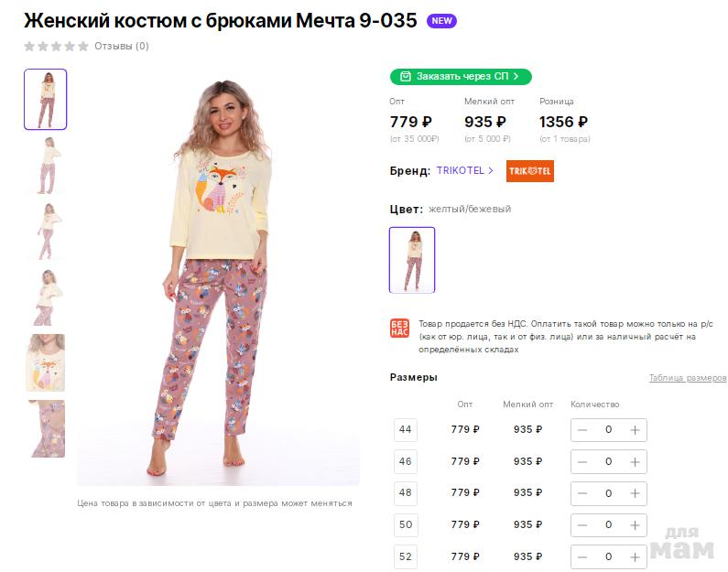Screen dimensions: 728x572
Task: Open the TRIKOTEL brand link
Action: click(x=464, y=171)
